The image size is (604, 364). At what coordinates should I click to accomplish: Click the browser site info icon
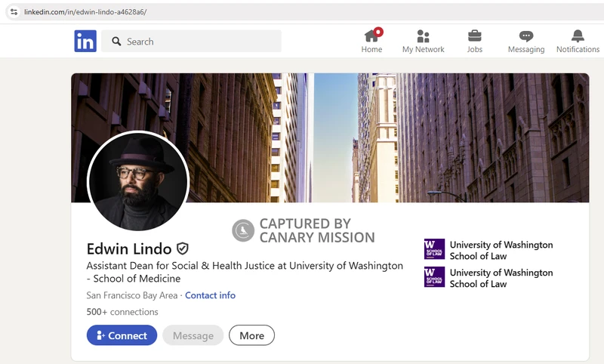(14, 12)
